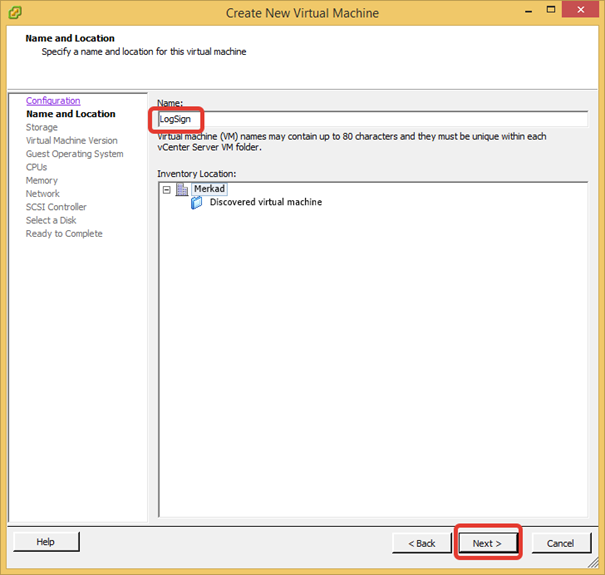605x575 pixels.
Task: Click the vSphere icon in title bar
Action: point(15,13)
